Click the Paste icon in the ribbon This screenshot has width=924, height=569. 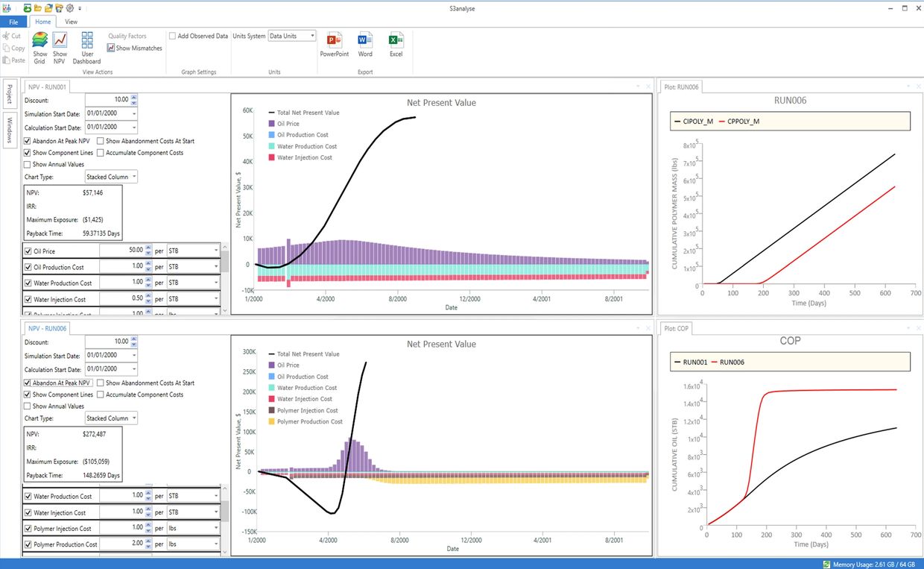[7, 60]
